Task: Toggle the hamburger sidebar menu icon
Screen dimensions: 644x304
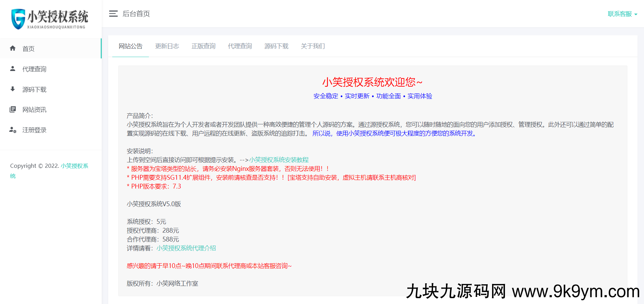Action: [x=113, y=14]
